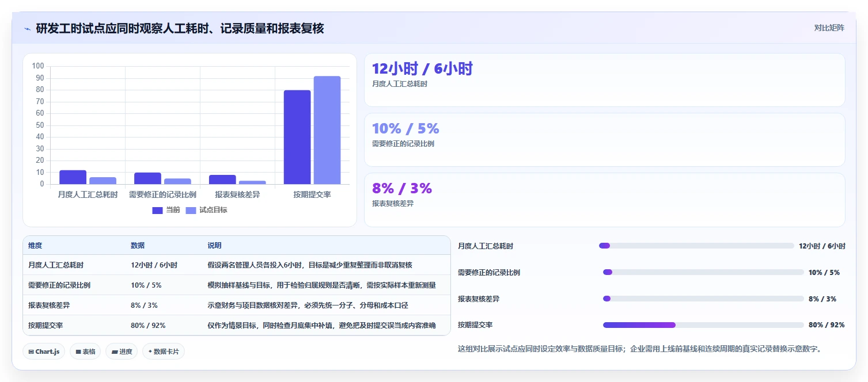Click the 需要修正的记录比例 x-axis label in the chart
Viewport: 868px width, 382px height.
tap(162, 194)
